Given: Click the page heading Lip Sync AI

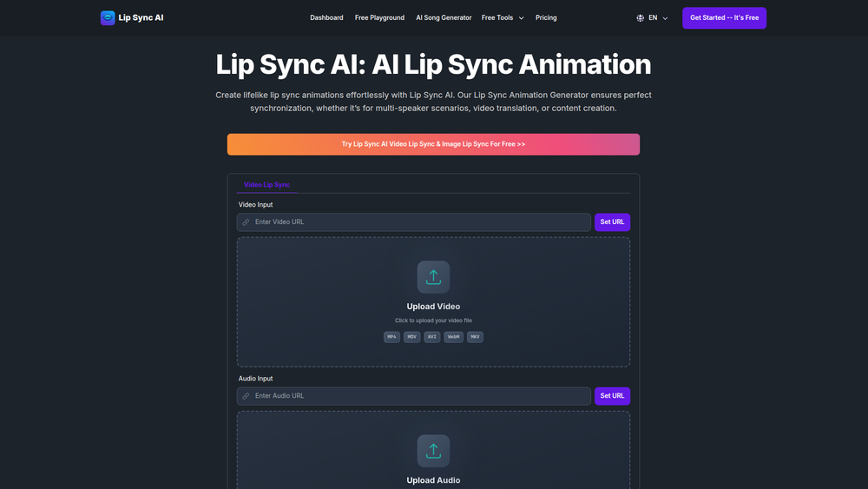Looking at the screenshot, I should click(433, 64).
